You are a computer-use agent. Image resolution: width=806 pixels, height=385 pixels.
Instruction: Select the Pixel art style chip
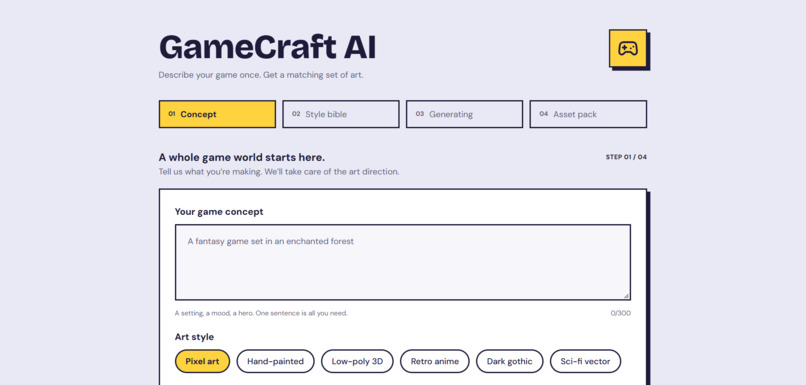click(202, 361)
